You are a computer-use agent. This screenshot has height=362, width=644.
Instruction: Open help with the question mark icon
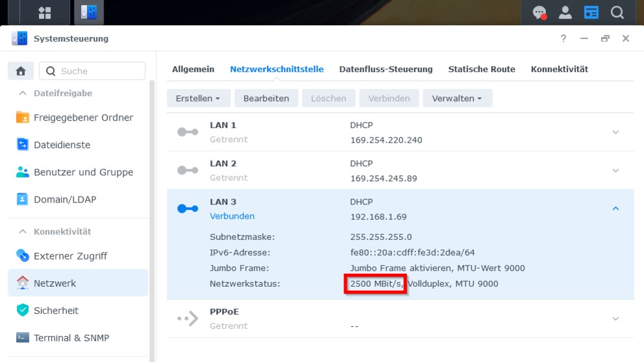(x=563, y=38)
